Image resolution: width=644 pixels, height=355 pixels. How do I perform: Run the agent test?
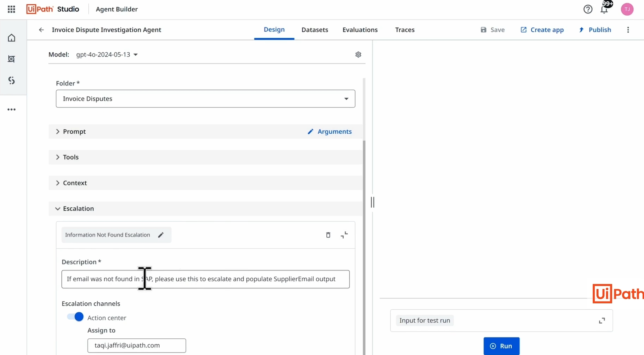(x=501, y=346)
